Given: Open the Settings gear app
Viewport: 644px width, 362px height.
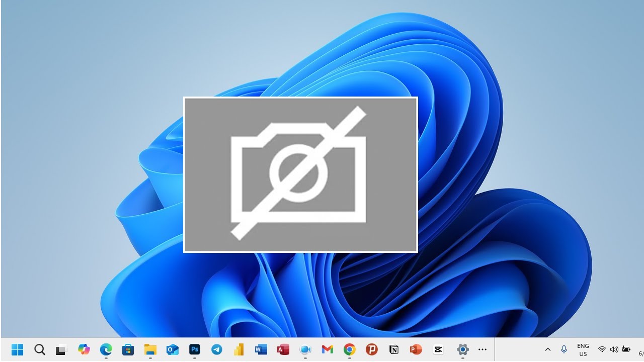Looking at the screenshot, I should [x=463, y=349].
